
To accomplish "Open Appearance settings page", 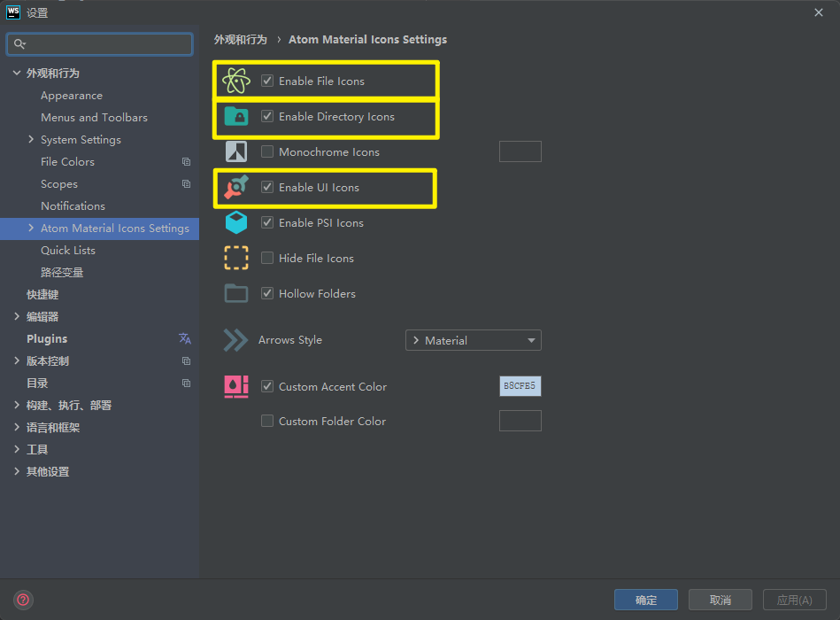I will [72, 96].
